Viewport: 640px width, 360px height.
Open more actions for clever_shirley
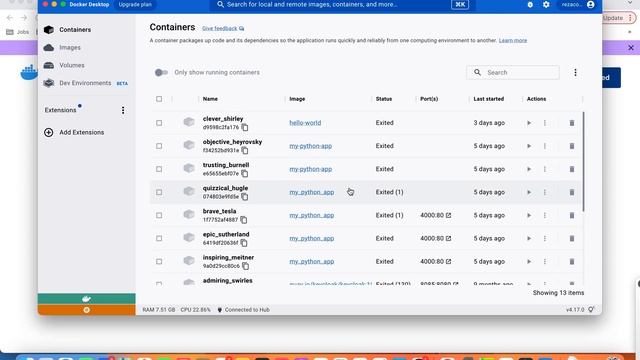click(x=544, y=123)
